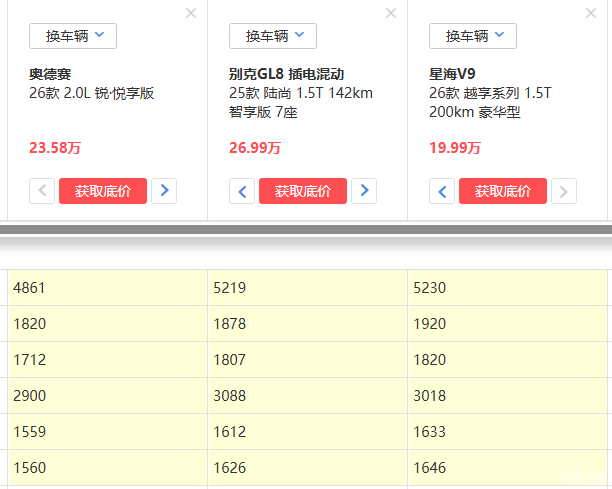
Task: Click left arrow under 奥德赛 price
Action: (42, 191)
